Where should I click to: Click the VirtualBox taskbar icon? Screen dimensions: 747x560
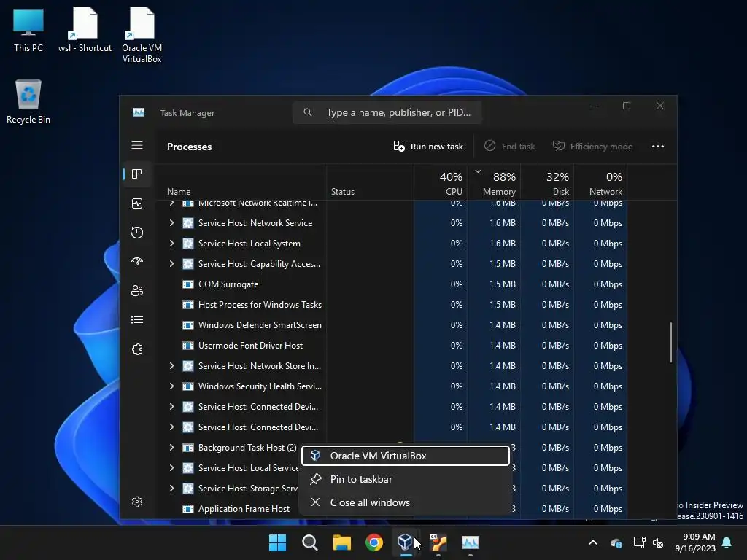(x=406, y=542)
